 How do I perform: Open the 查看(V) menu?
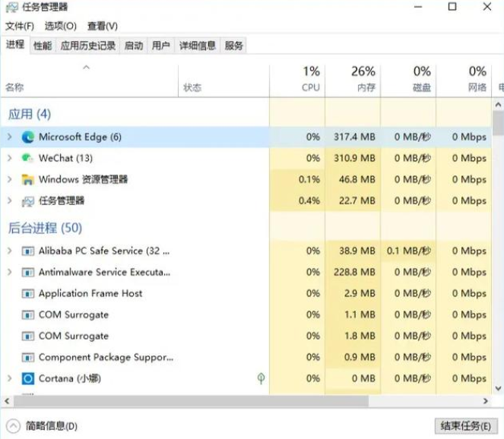click(x=103, y=26)
